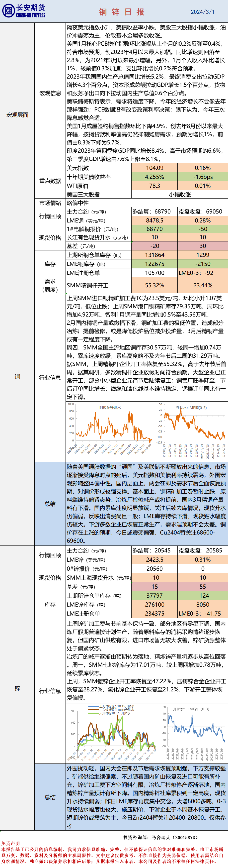Click the 0#锌报价 value 20560
The height and width of the screenshot is (868, 228).
154,568
